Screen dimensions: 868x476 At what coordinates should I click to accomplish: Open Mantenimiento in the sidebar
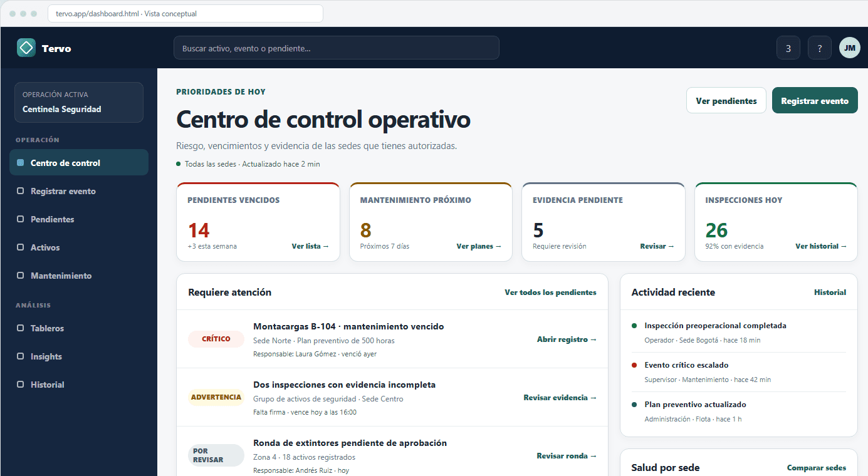(79, 276)
